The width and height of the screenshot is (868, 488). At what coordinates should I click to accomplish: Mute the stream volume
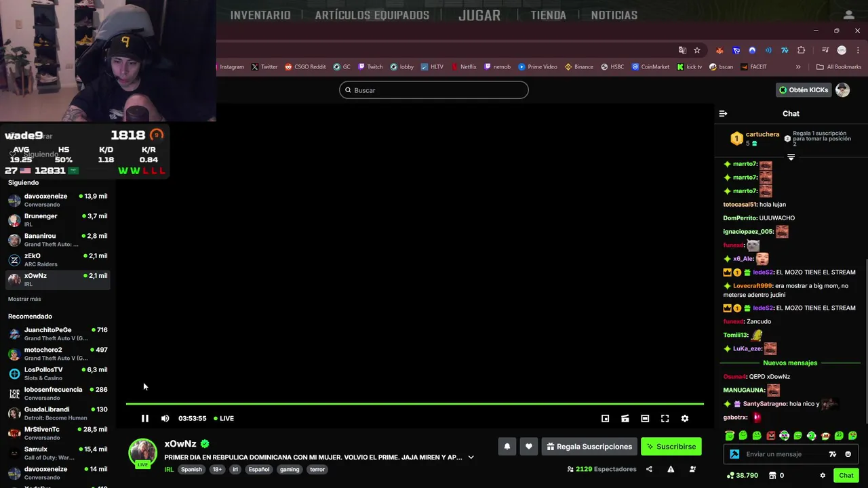tap(165, 418)
